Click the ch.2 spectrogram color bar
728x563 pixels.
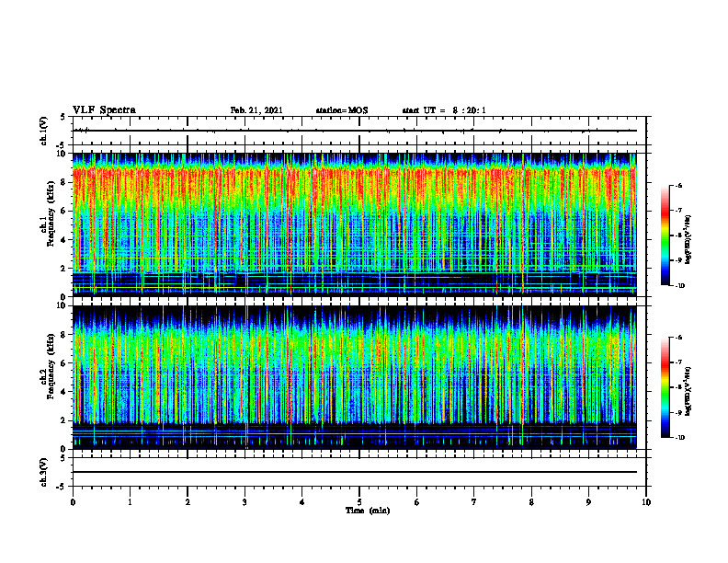[x=665, y=387]
